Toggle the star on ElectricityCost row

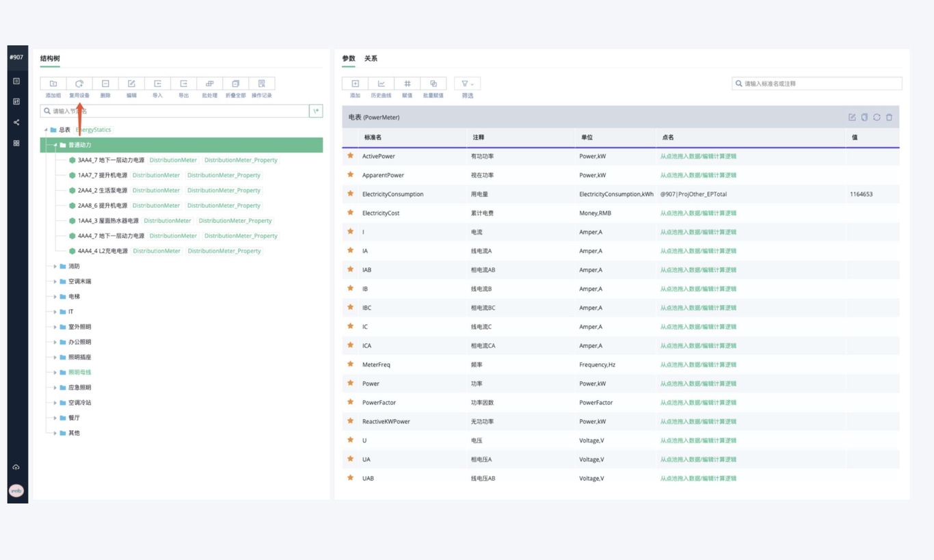click(351, 213)
